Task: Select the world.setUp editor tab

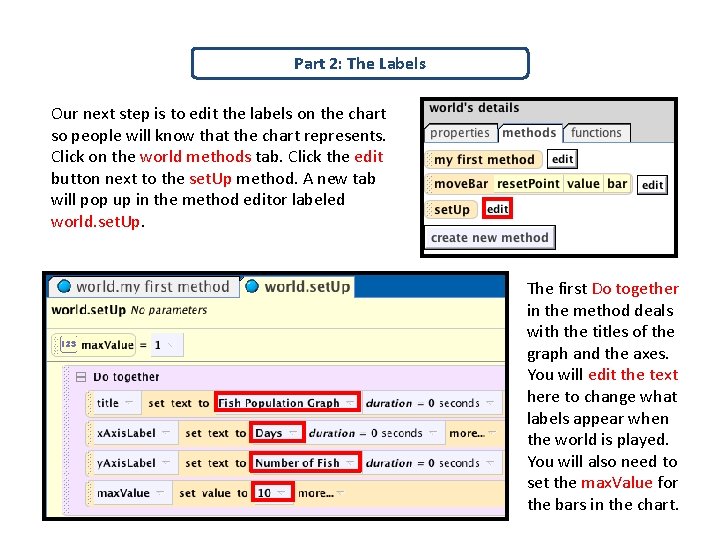Action: tap(298, 287)
